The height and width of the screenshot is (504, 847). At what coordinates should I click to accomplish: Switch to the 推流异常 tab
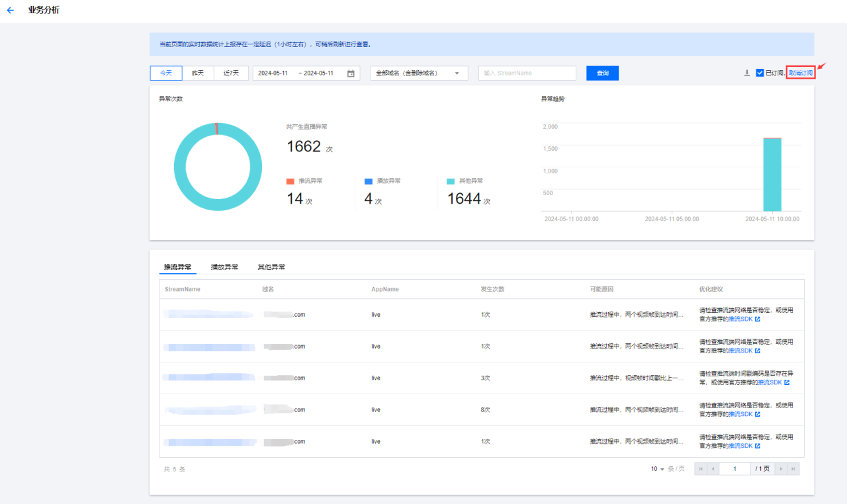pyautogui.click(x=178, y=267)
